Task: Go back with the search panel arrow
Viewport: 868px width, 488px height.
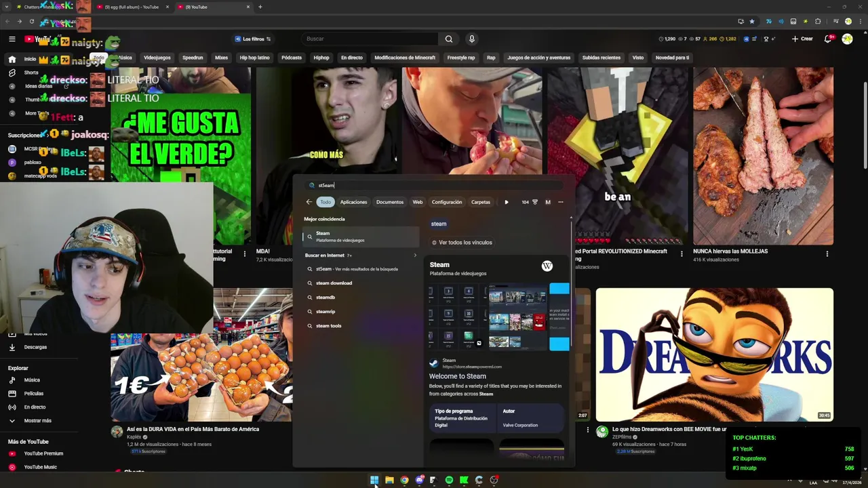Action: [x=309, y=202]
